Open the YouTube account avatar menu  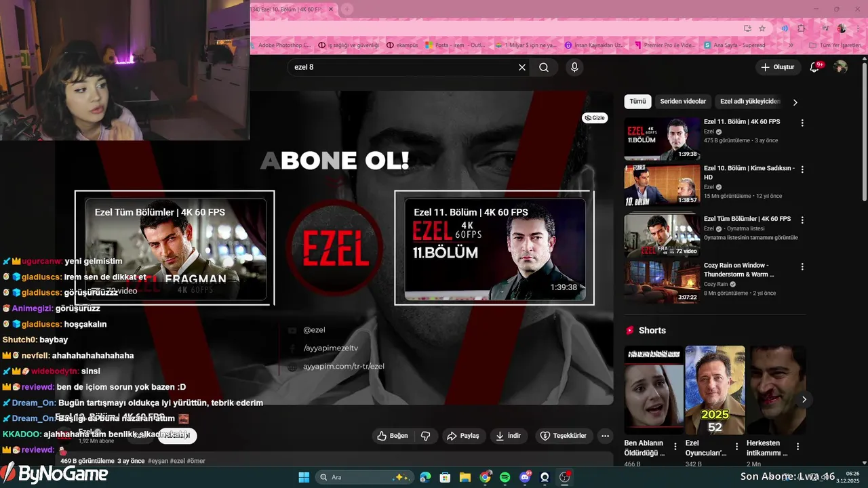pos(840,67)
